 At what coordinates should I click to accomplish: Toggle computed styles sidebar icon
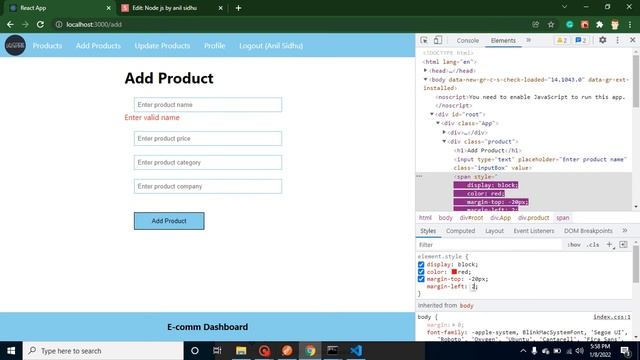coord(623,244)
